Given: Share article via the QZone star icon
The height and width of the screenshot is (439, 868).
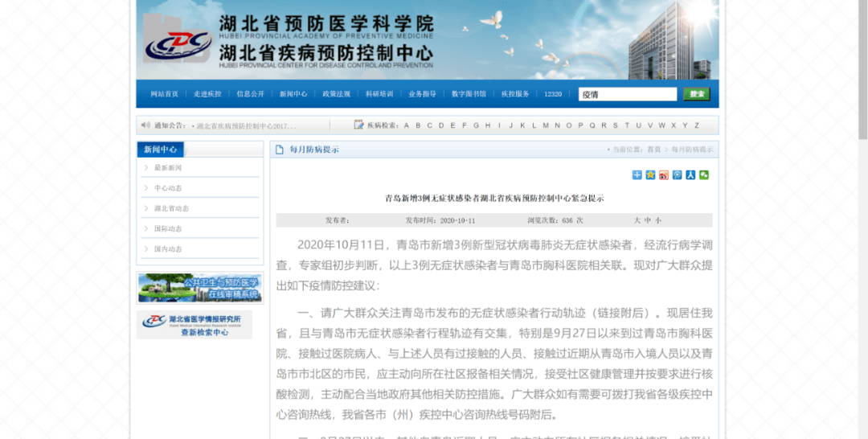Looking at the screenshot, I should pyautogui.click(x=650, y=175).
